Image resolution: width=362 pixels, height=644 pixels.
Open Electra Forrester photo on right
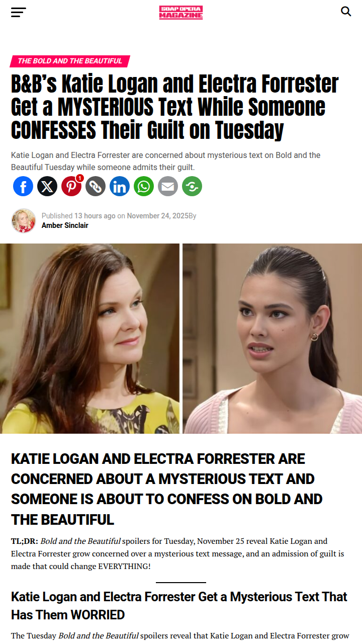point(272,339)
